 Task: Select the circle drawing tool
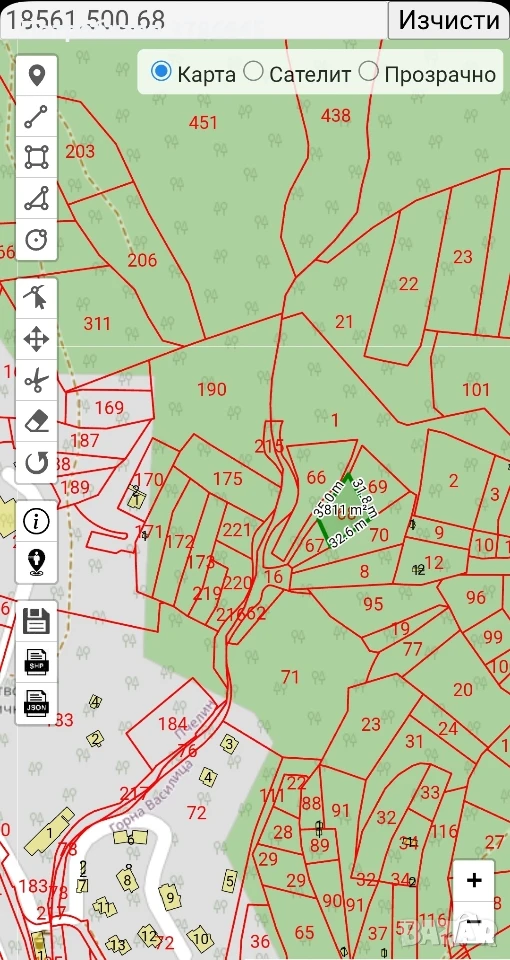tap(36, 239)
